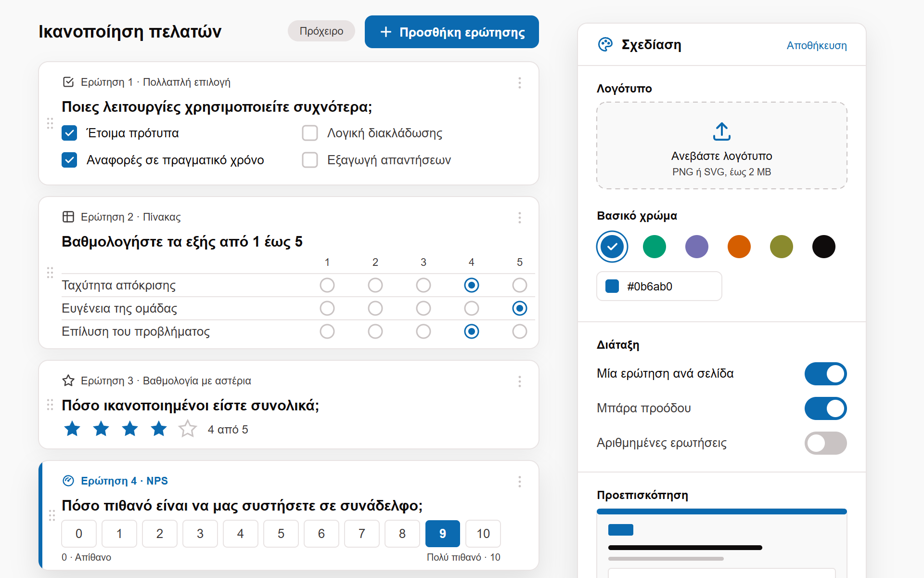Check Λογική διακλάδωσης option
Viewport: 924px width, 578px height.
pyautogui.click(x=310, y=133)
